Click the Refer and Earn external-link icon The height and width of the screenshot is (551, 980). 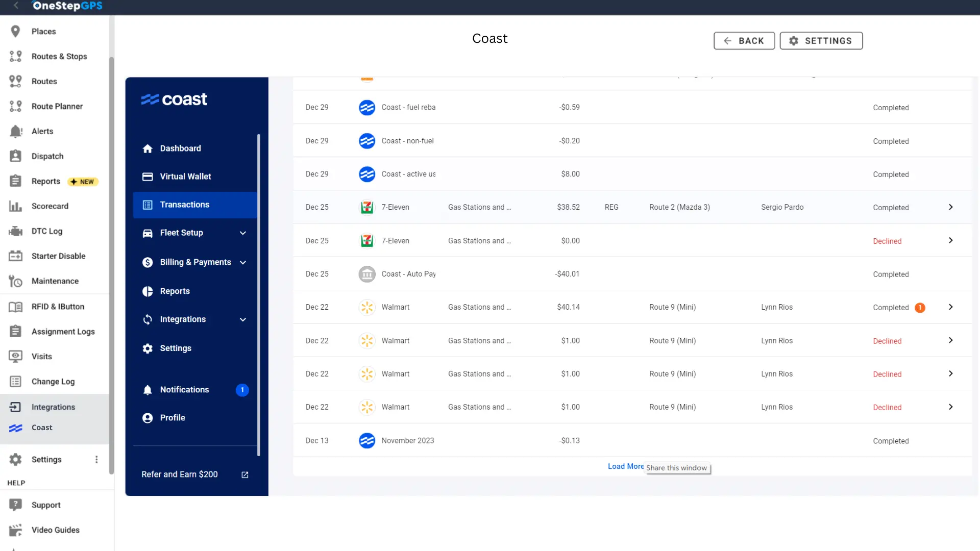coord(245,475)
